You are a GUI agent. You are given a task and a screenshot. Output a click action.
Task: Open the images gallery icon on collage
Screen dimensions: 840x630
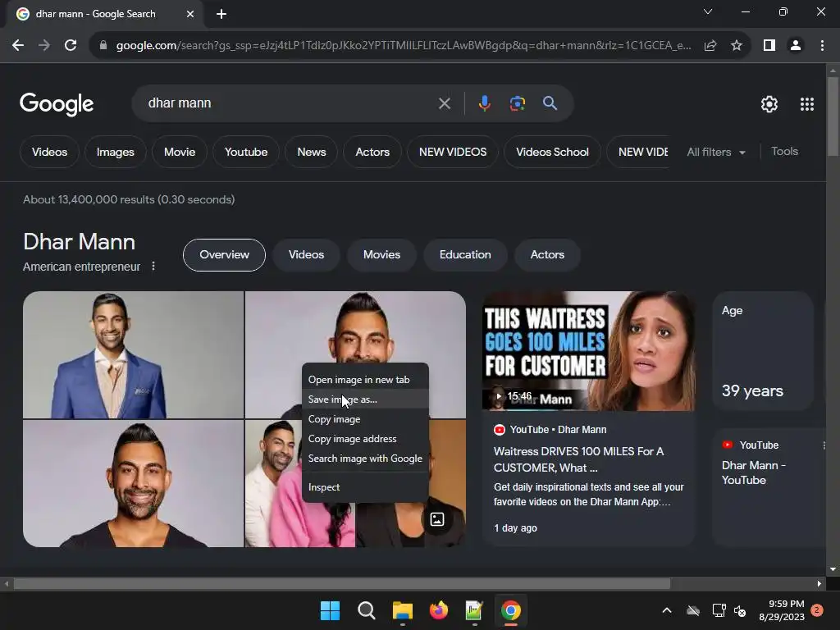coord(437,519)
